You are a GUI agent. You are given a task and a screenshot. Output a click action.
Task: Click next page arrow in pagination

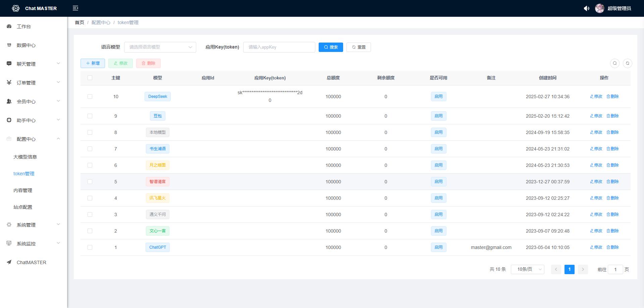583,269
